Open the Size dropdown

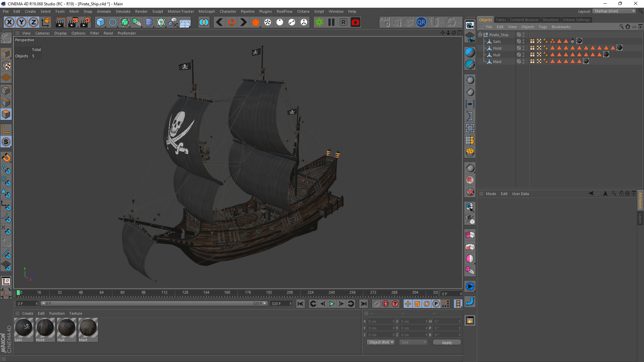tap(414, 342)
